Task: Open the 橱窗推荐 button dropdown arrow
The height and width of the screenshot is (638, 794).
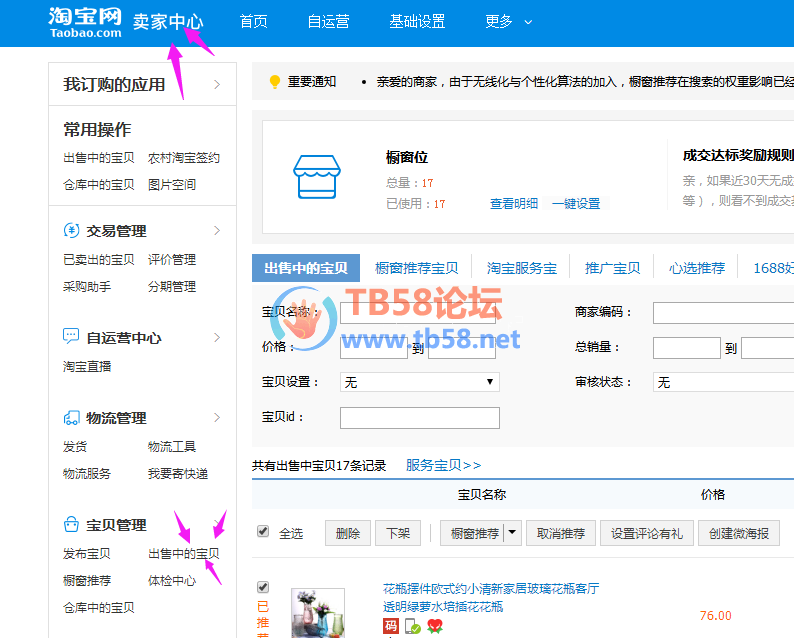Action: click(512, 533)
